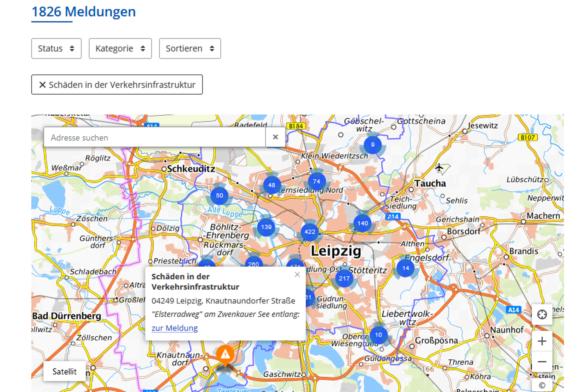Open the Sortieren dropdown
Viewport: 588px width, 392px height.
pos(190,48)
